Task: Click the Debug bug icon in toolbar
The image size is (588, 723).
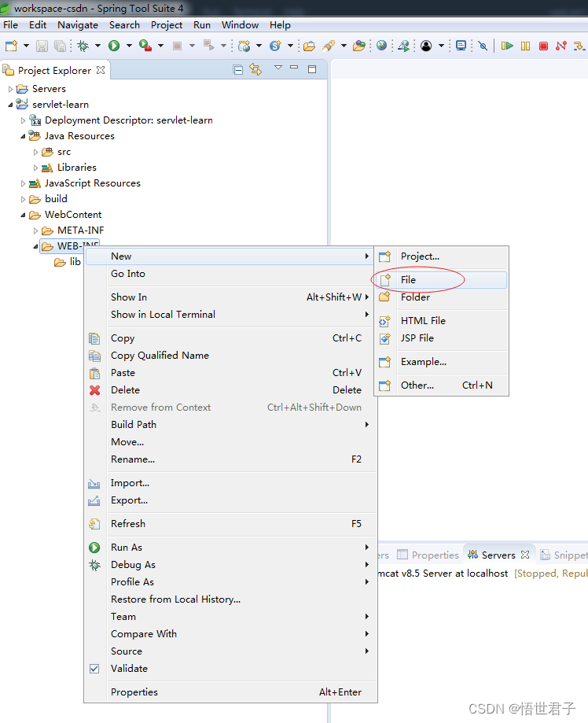Action: (x=83, y=46)
